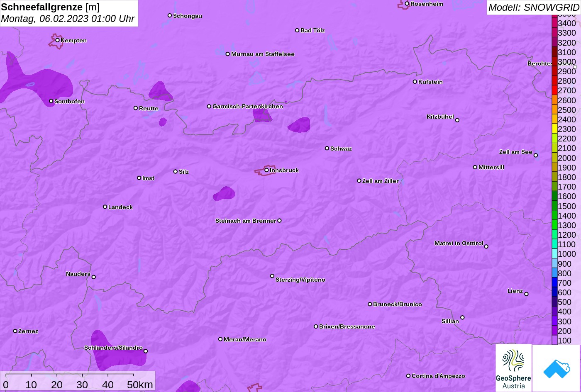The image size is (581, 392).
Task: Select the 2300 m yellow legend swatch
Action: [554, 129]
